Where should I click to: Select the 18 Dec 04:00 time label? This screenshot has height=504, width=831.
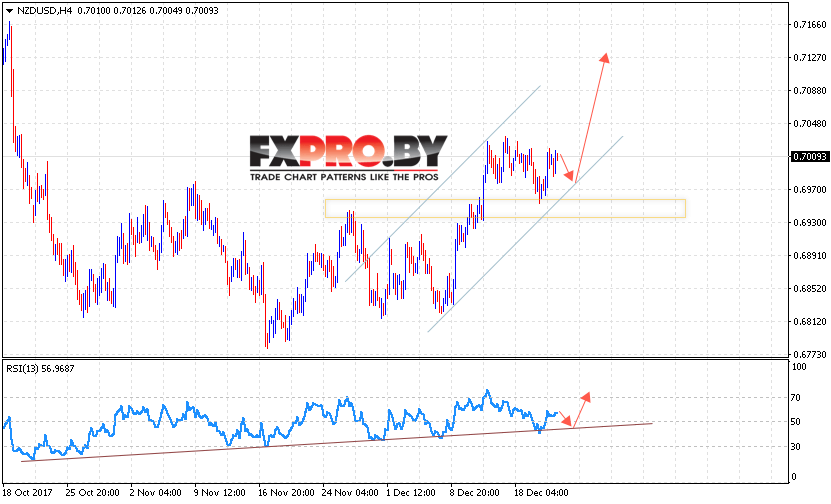click(541, 492)
